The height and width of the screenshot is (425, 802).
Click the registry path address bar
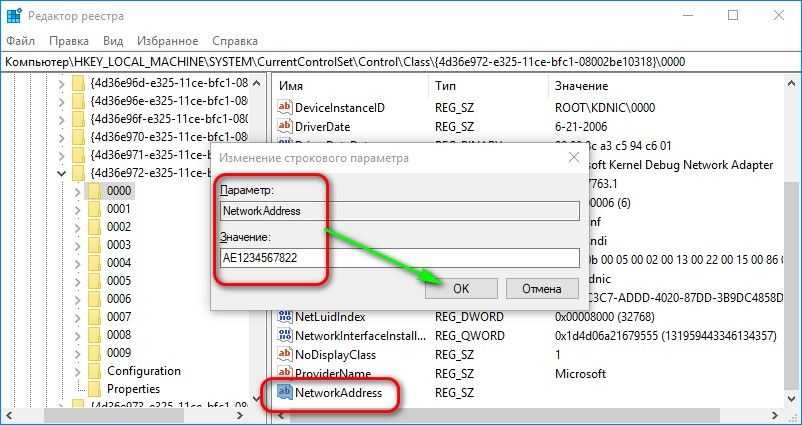401,62
